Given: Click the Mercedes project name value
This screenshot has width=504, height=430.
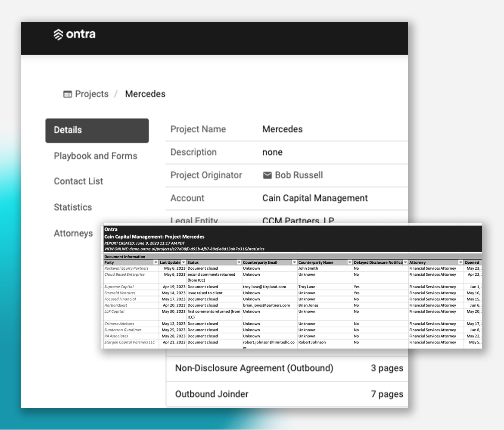Looking at the screenshot, I should tap(283, 129).
